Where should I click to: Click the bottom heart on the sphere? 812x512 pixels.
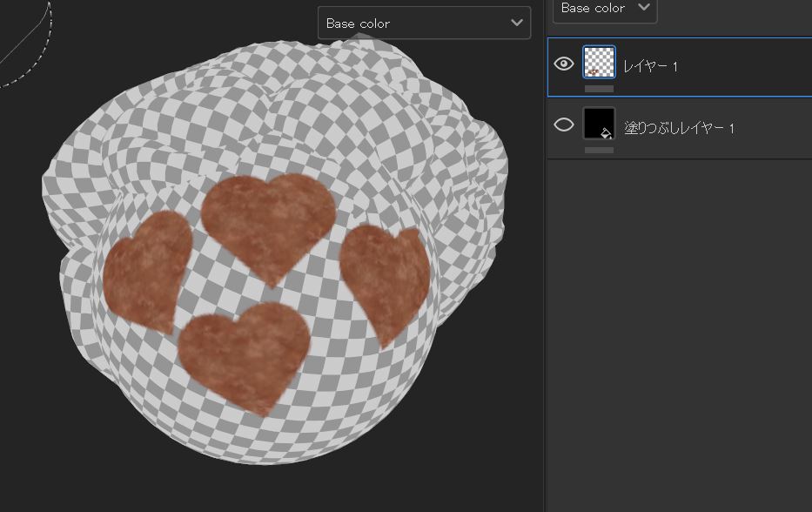[x=245, y=354]
